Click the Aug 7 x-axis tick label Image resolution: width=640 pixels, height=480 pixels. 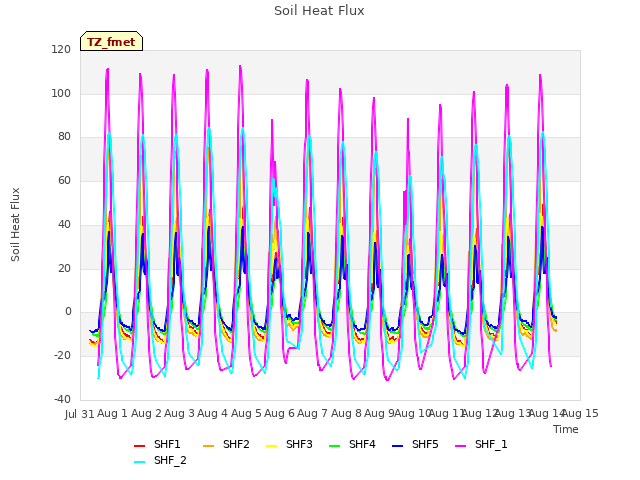313,413
